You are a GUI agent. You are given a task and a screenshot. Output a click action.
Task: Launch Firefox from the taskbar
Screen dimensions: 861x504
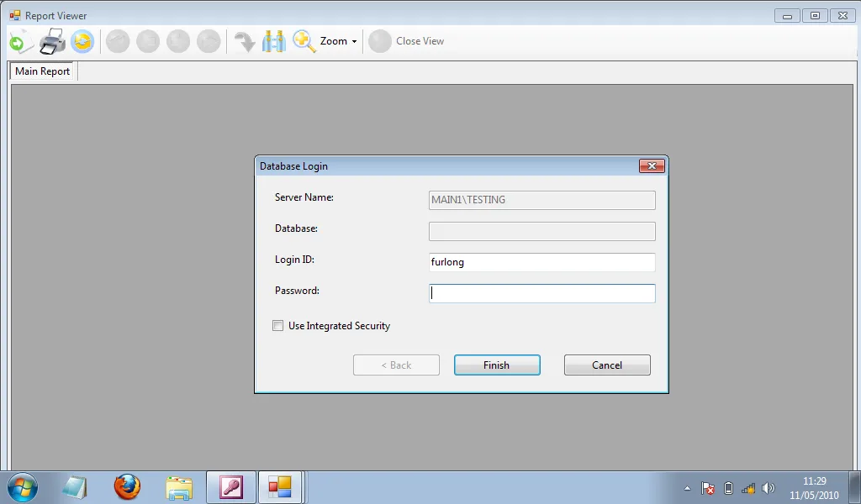pyautogui.click(x=127, y=487)
